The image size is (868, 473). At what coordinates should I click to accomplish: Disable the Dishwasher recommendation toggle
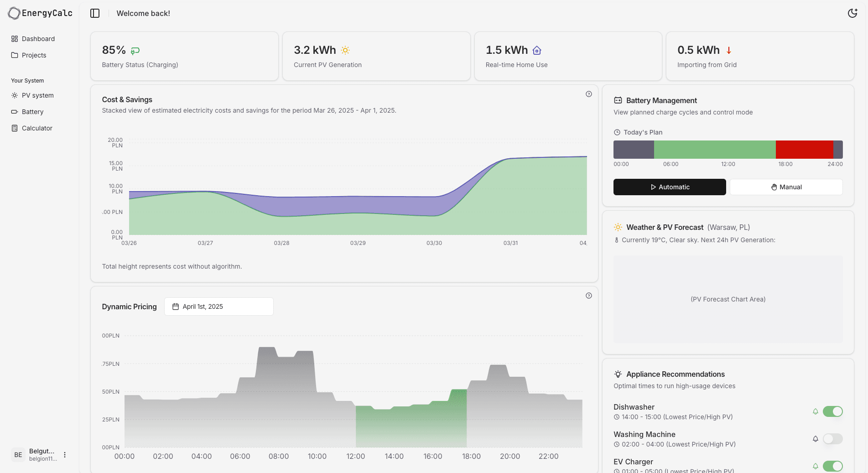pyautogui.click(x=833, y=411)
